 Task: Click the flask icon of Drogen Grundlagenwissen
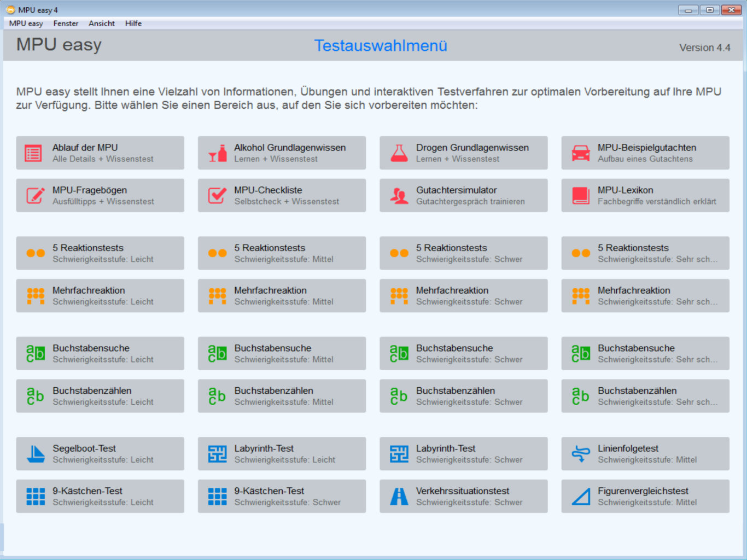coord(399,153)
